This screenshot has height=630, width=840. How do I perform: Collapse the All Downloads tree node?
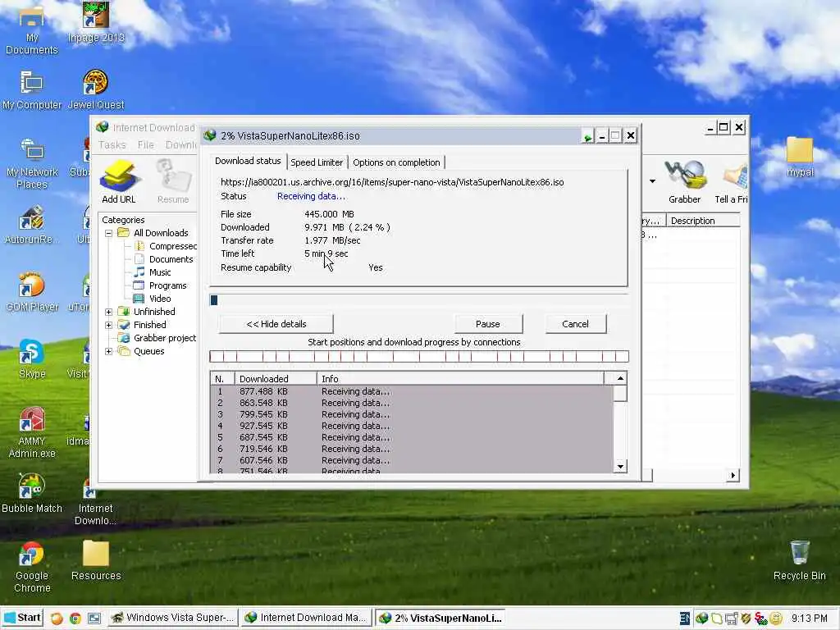(109, 233)
